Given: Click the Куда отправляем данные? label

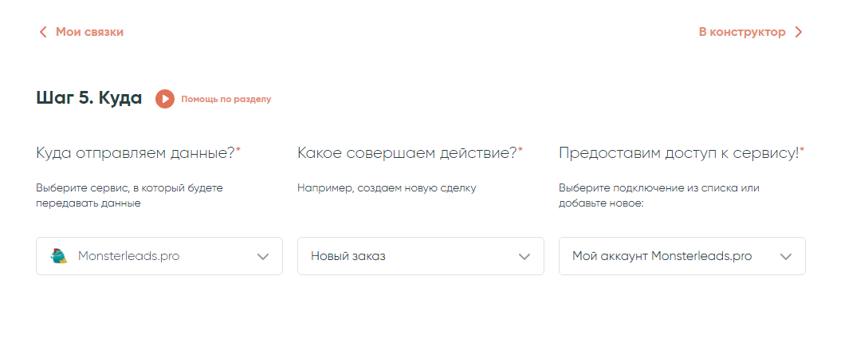Looking at the screenshot, I should 136,152.
